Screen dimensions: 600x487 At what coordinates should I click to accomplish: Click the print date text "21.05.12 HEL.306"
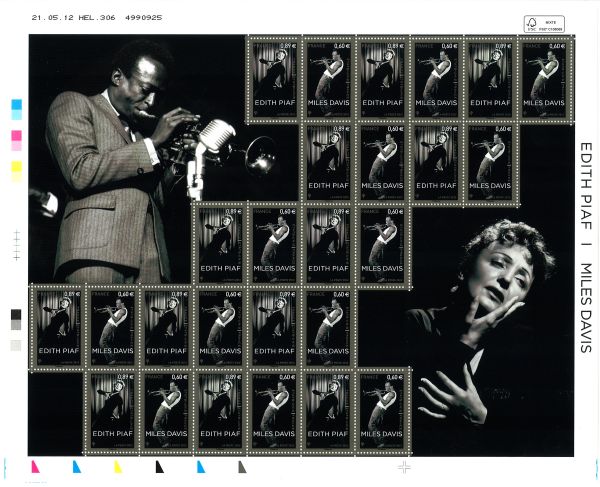[x=73, y=18]
